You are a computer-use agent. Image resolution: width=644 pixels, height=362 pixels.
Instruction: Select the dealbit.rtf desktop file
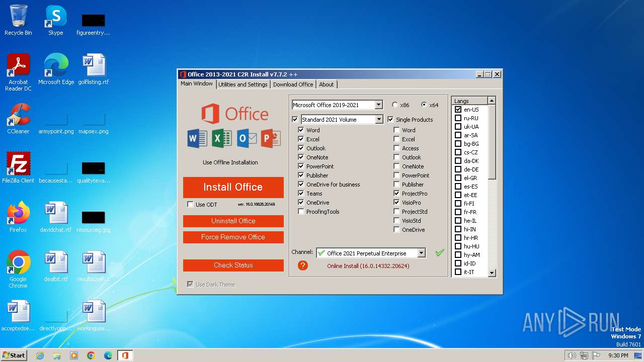coord(56,266)
